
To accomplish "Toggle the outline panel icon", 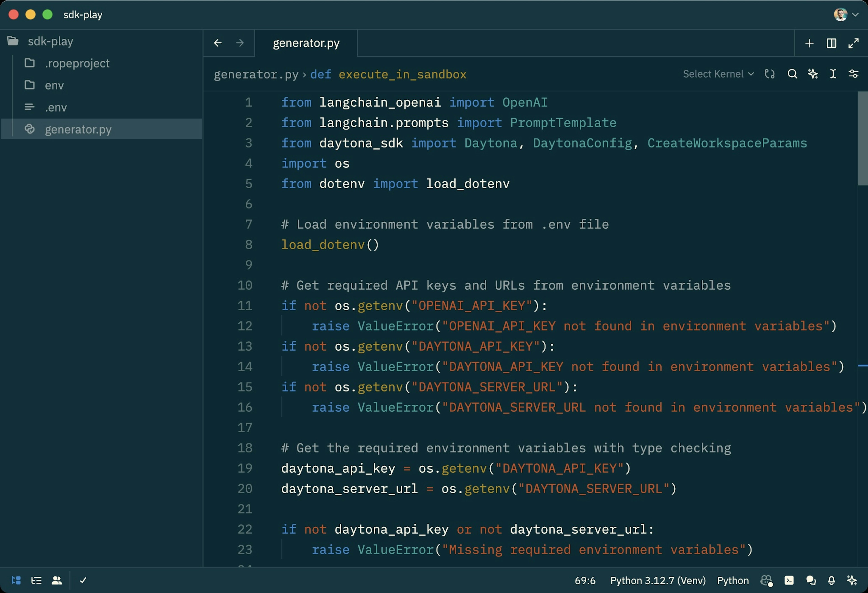I will (x=36, y=580).
